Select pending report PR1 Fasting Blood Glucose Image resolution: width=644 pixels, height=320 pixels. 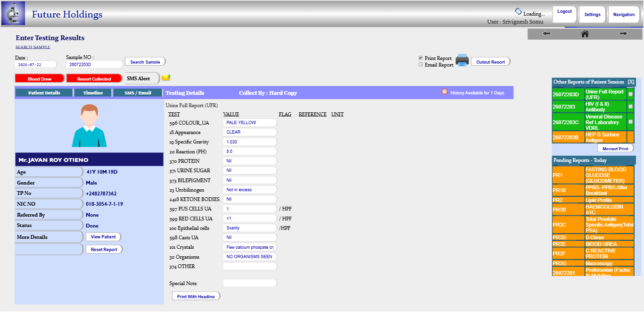(593, 175)
